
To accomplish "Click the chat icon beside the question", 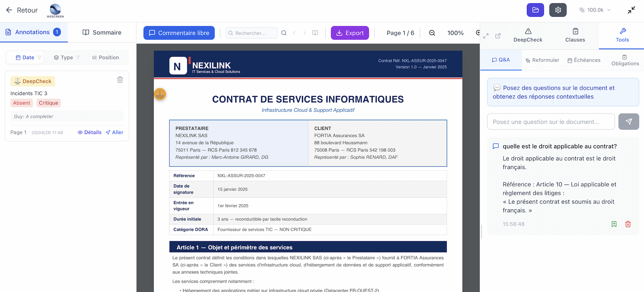I will [495, 146].
